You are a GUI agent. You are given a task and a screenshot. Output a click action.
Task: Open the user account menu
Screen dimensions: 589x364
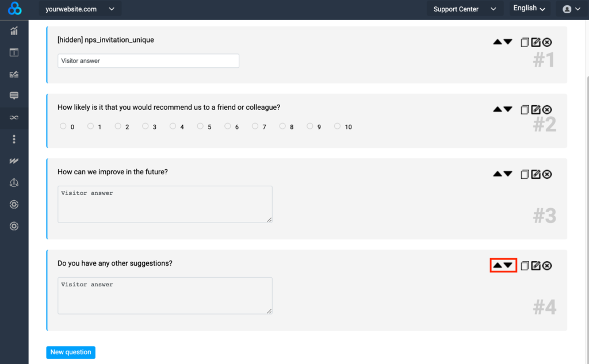[x=571, y=9]
